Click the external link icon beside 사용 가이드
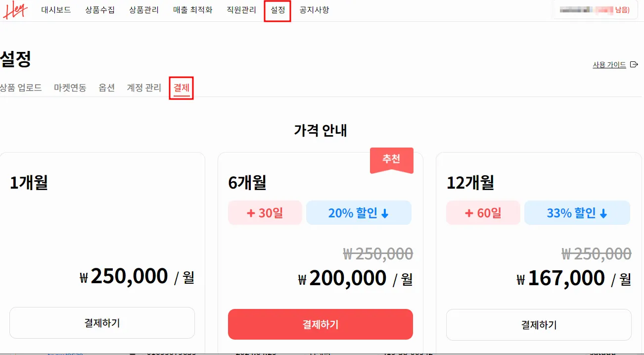Image resolution: width=644 pixels, height=355 pixels. (634, 65)
